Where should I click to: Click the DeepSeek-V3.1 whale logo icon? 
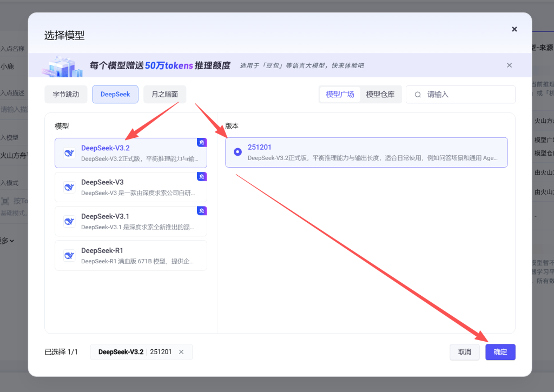69,221
